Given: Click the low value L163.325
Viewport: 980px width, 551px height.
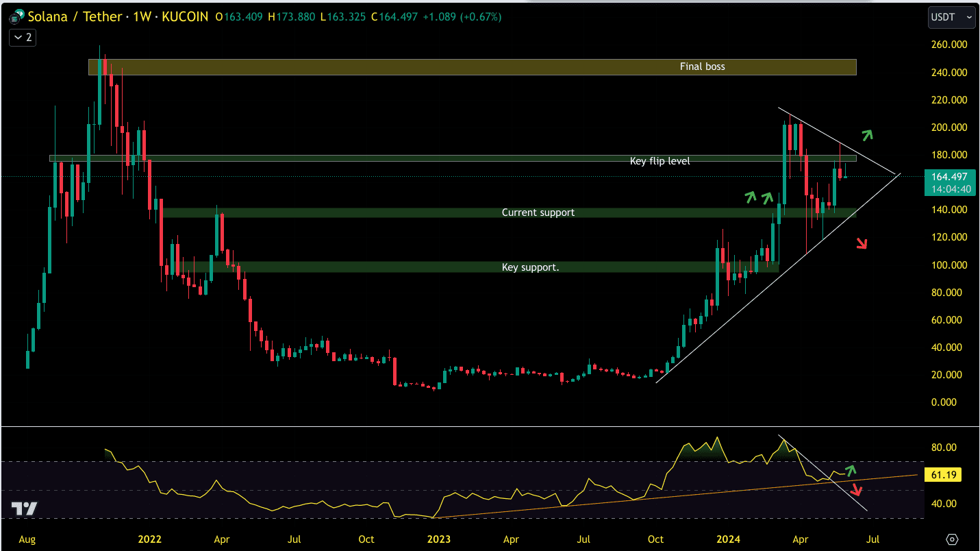Looking at the screenshot, I should click(x=344, y=16).
